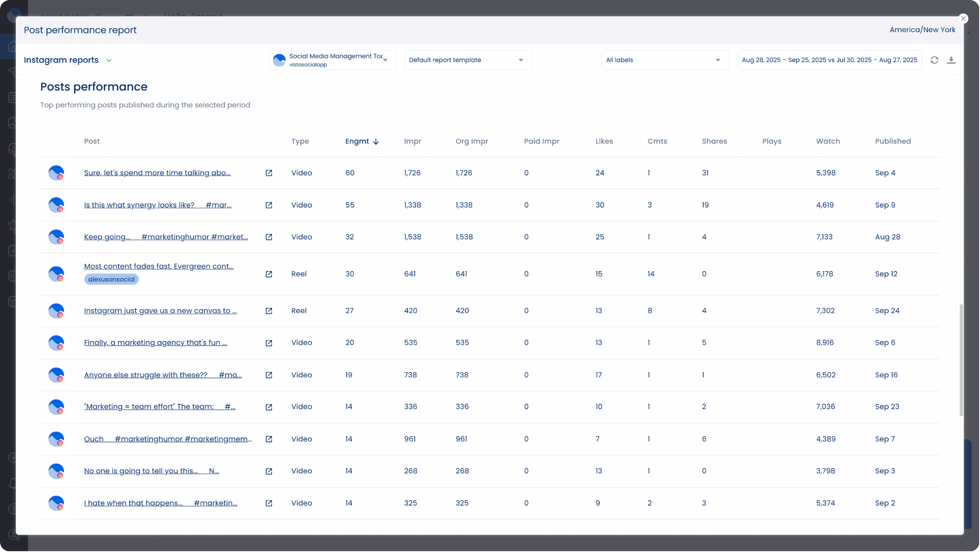The width and height of the screenshot is (980, 552).
Task: Open Default report template dropdown
Action: 467,60
